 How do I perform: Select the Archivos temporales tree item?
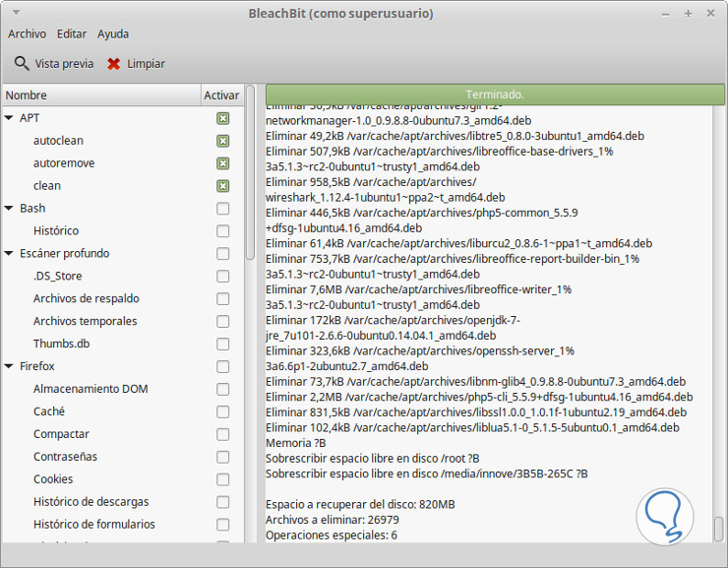(85, 322)
